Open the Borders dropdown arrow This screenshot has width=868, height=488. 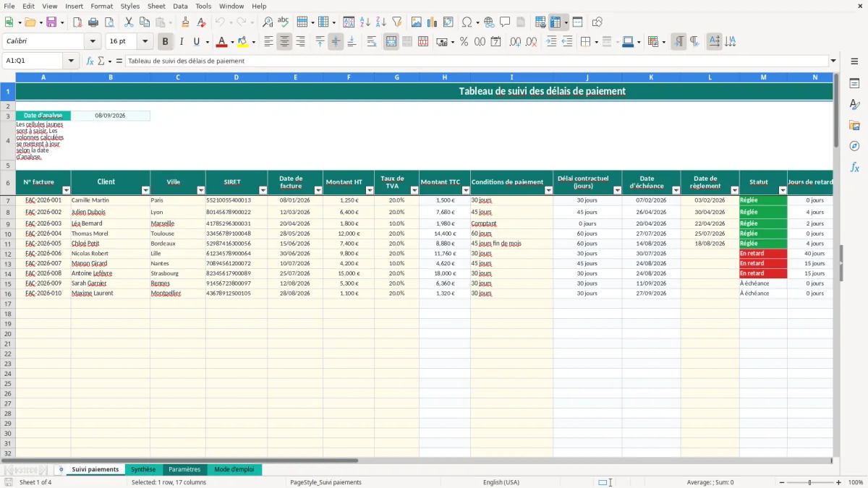tap(597, 42)
